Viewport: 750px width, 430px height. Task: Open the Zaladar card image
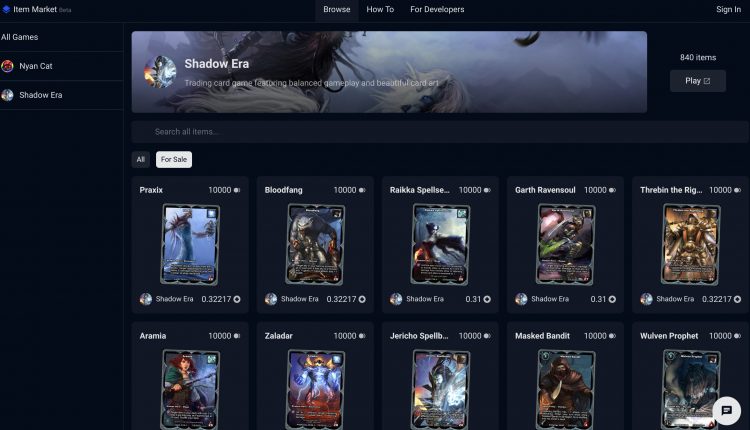point(315,389)
